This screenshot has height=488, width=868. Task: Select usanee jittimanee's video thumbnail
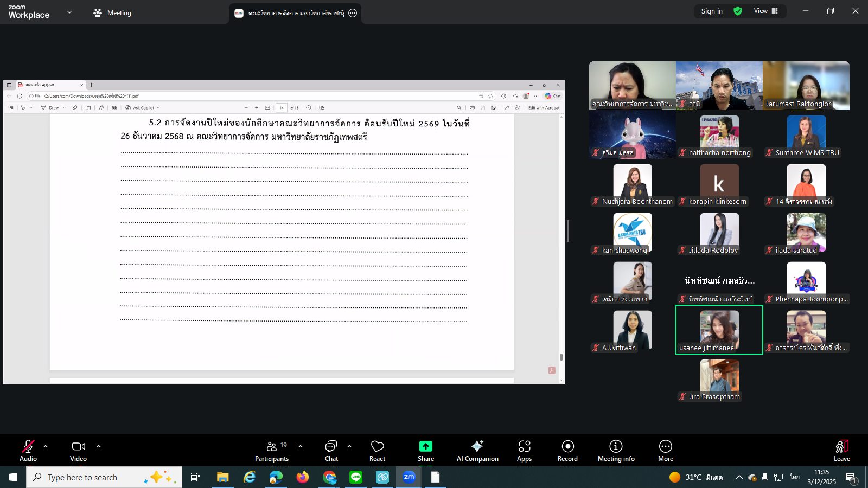tap(719, 330)
